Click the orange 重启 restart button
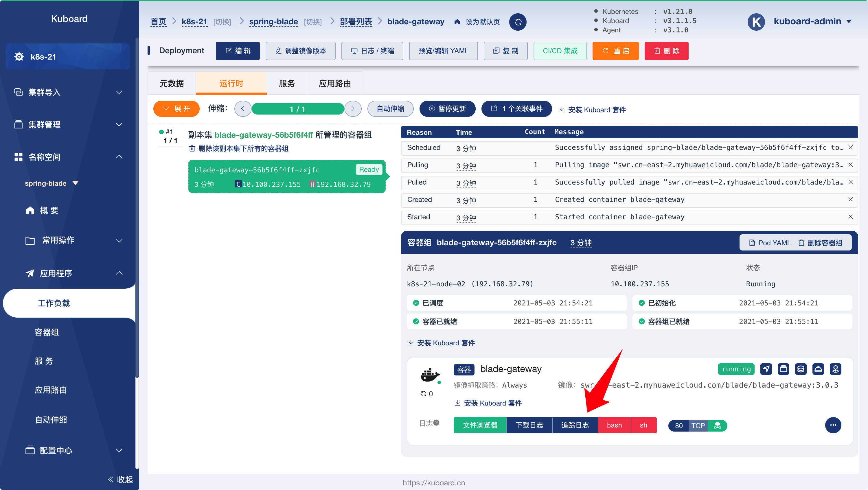This screenshot has height=490, width=868. (615, 51)
